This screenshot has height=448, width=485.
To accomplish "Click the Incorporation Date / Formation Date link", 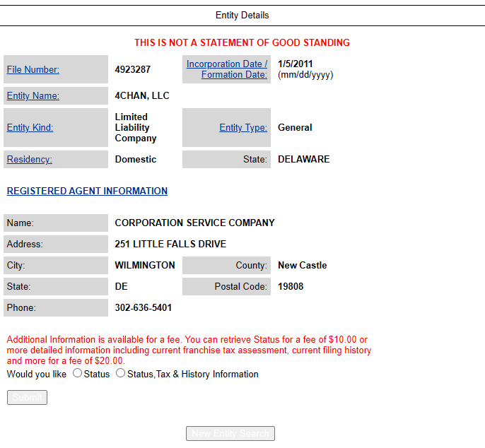I will (x=227, y=69).
